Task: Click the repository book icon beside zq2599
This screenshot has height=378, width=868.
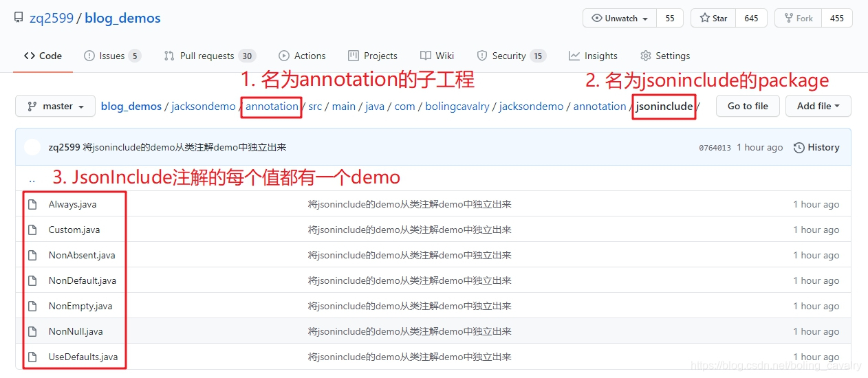Action: pos(19,19)
